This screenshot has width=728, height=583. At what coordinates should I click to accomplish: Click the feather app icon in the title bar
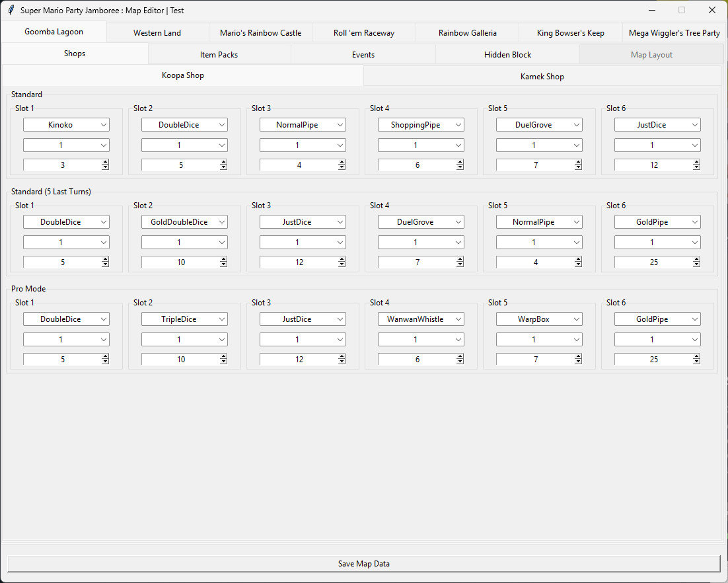coord(10,10)
